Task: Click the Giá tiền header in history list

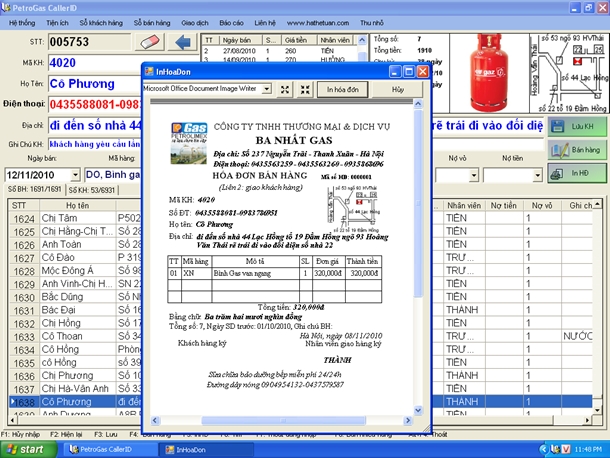Action: 296,40
